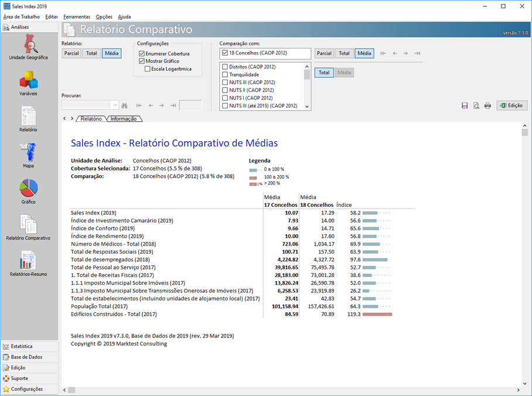This screenshot has height=396, width=532.
Task: Select Parcial under Relatório
Action: point(71,53)
